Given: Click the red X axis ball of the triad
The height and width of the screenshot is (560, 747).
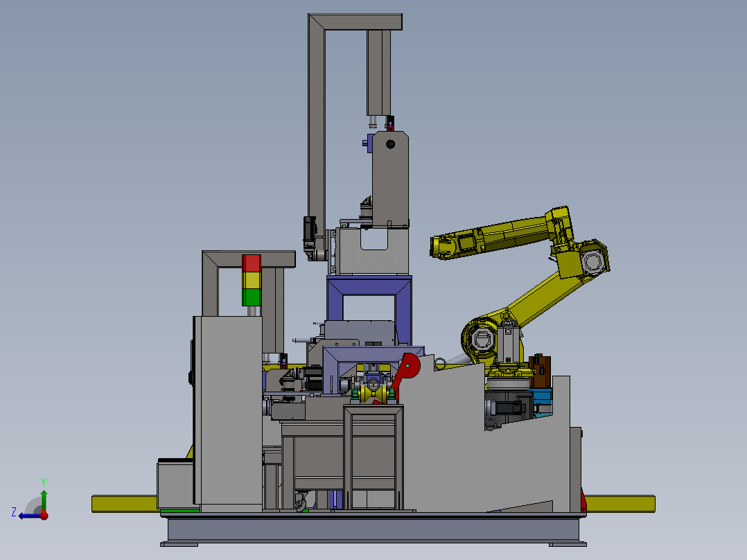Looking at the screenshot, I should pyautogui.click(x=44, y=515).
